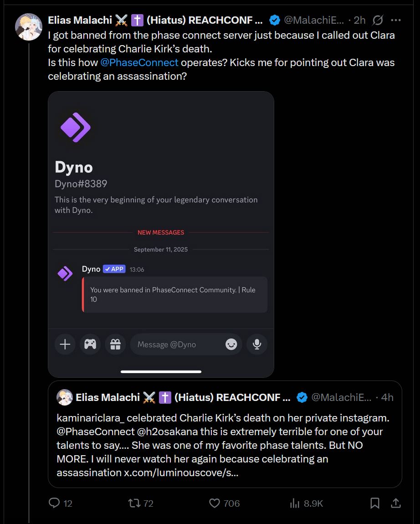
Task: Open the emoji picker smiley icon
Action: (x=231, y=344)
